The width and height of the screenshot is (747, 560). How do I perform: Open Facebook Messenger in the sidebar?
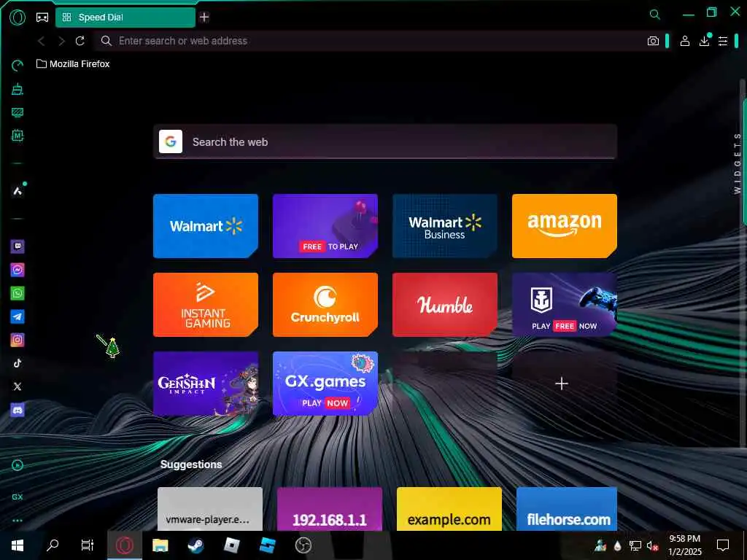(x=18, y=270)
